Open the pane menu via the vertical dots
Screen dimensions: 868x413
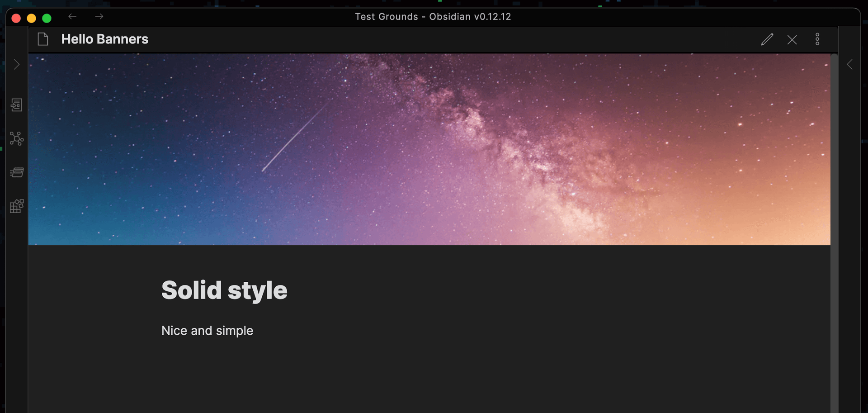[x=818, y=39]
